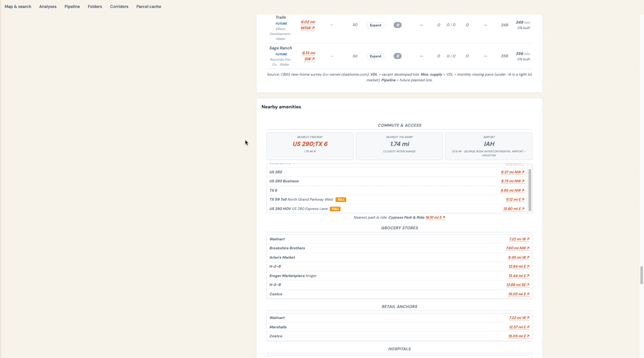The height and width of the screenshot is (358, 644).
Task: Open grocery Walmart 7.22 mi W link
Action: click(519, 239)
